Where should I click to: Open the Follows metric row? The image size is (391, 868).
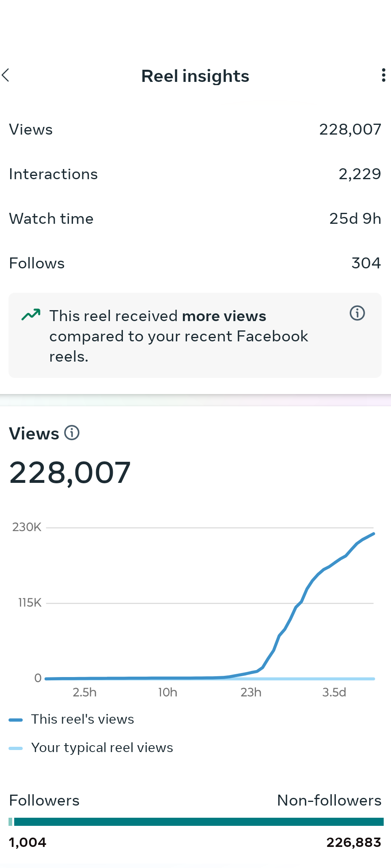195,264
